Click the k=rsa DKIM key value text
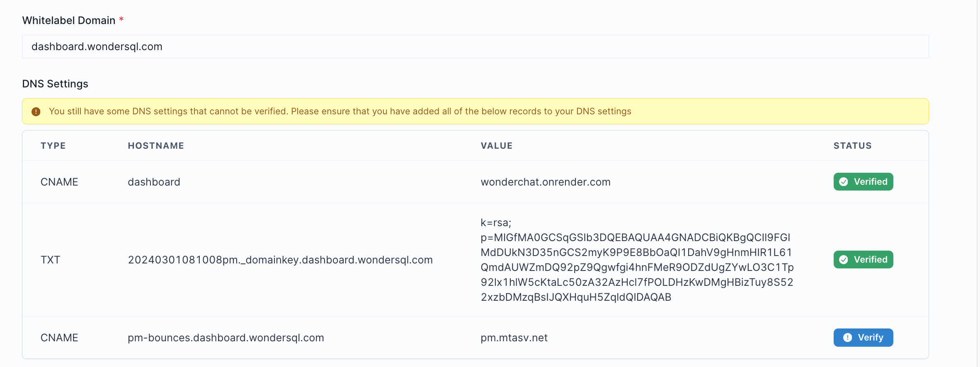This screenshot has width=980, height=367. click(x=636, y=260)
